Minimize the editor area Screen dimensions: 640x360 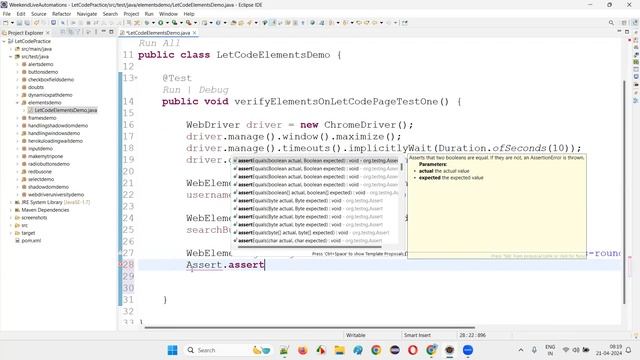coord(619,32)
